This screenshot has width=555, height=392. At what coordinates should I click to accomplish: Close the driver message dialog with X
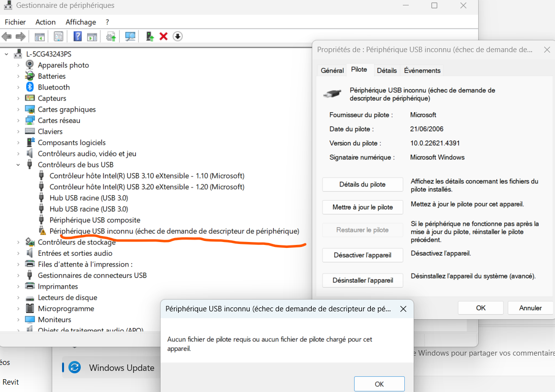click(x=403, y=308)
